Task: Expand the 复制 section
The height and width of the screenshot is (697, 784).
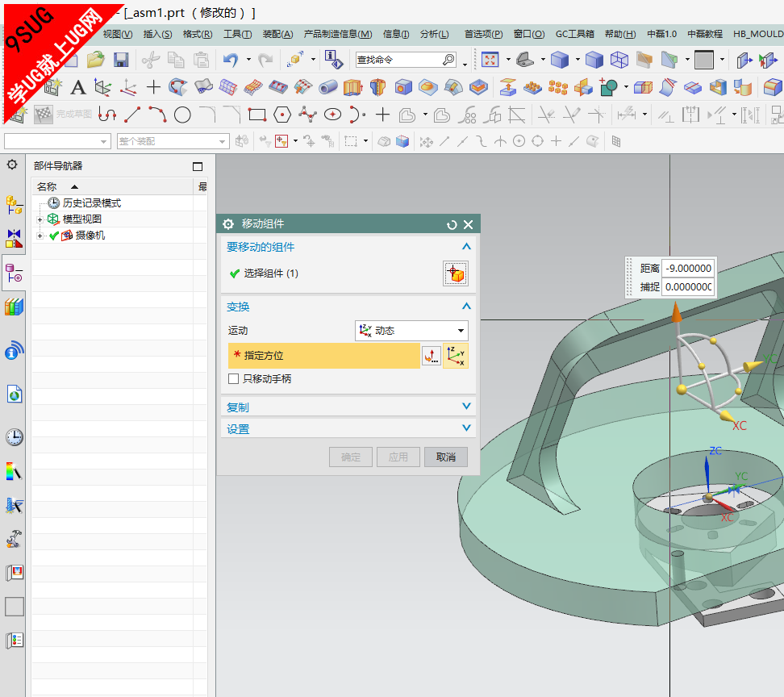Action: coord(466,407)
